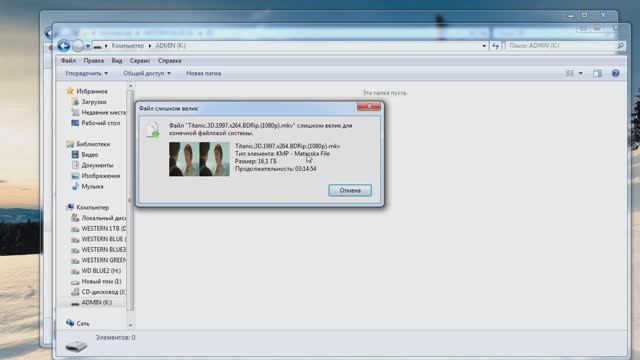Select Сеть in the navigation pane
Viewport: 640px width, 360px height.
click(x=82, y=324)
